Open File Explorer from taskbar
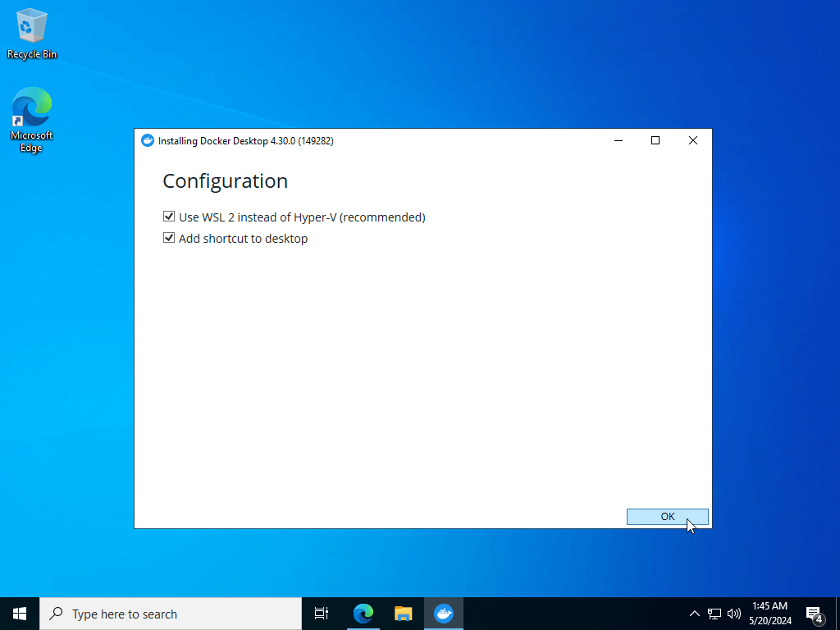The height and width of the screenshot is (630, 840). click(x=404, y=614)
